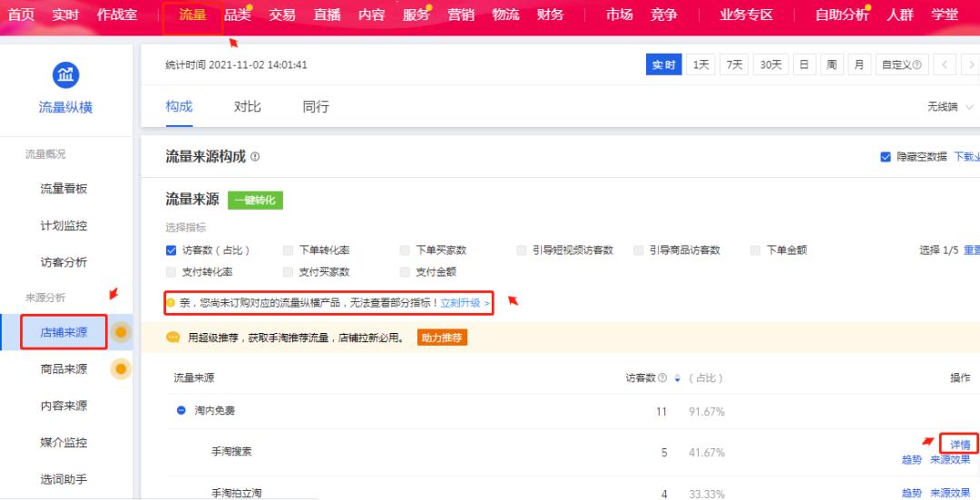
Task: Open the 营销 top menu
Action: point(461,15)
